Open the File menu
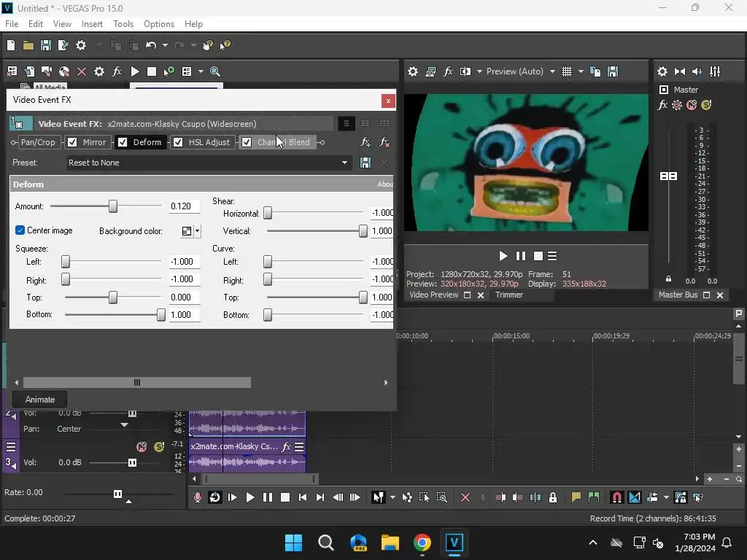Viewport: 747px width, 560px height. (x=12, y=24)
